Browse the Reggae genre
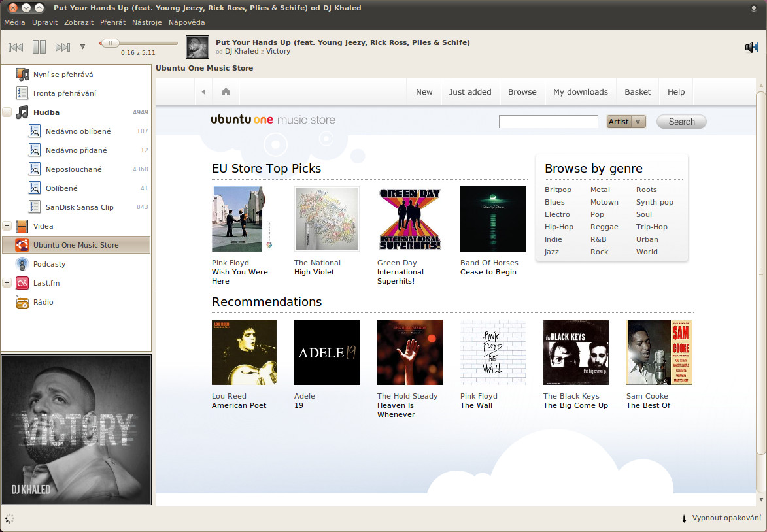 point(604,227)
